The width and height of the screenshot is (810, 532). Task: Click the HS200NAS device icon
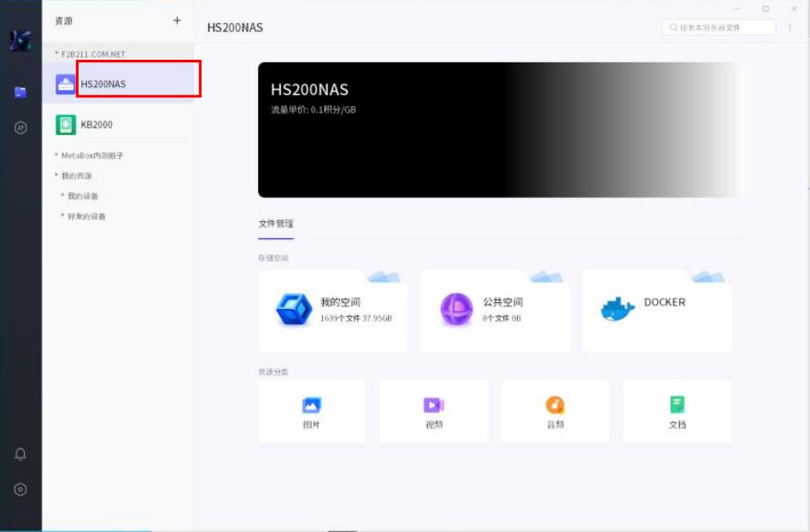click(x=66, y=85)
